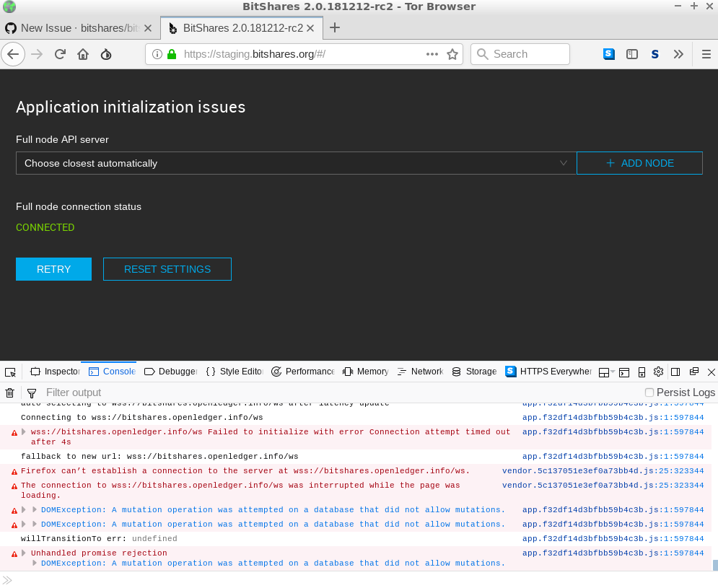Pop devtools out into separate window
The image size is (718, 588).
pyautogui.click(x=694, y=372)
